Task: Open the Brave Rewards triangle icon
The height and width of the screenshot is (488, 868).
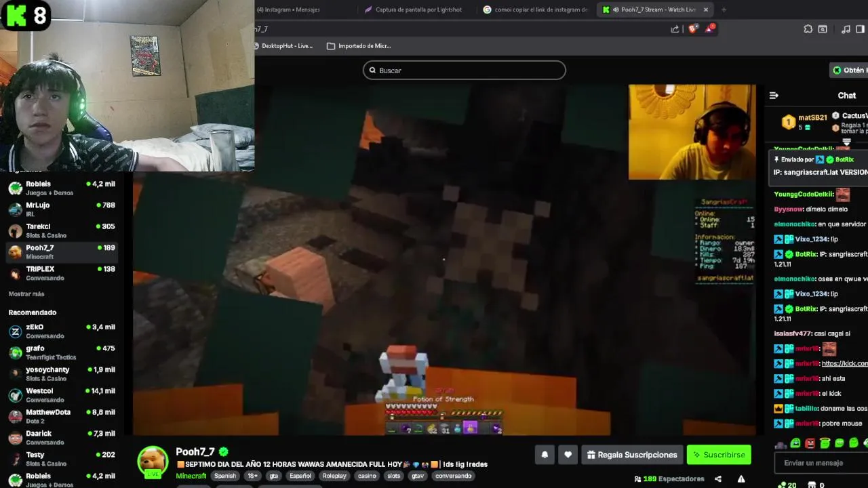Action: 709,28
